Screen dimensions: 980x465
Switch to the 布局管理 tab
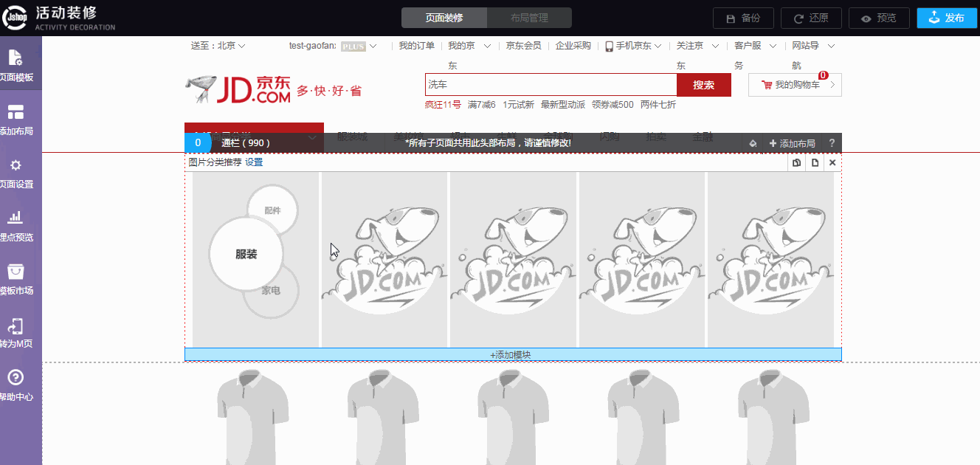pos(529,18)
